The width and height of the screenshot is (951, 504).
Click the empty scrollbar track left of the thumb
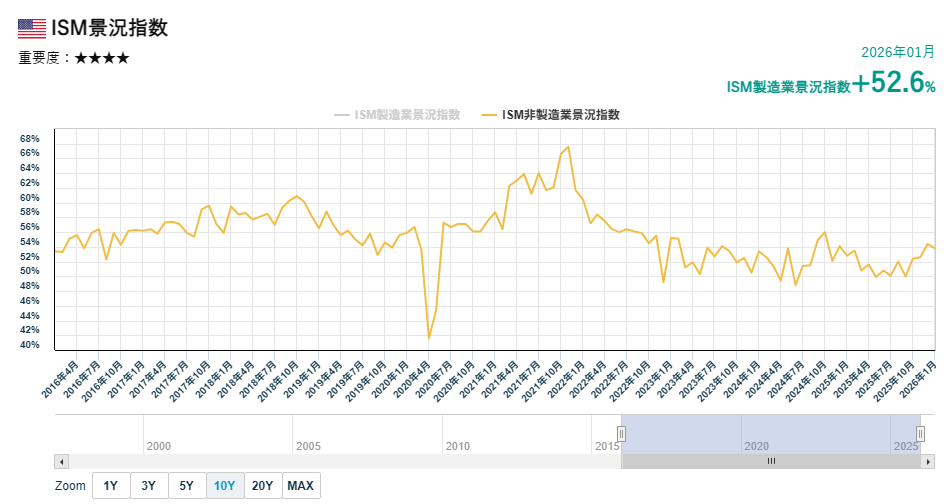[x=344, y=462]
